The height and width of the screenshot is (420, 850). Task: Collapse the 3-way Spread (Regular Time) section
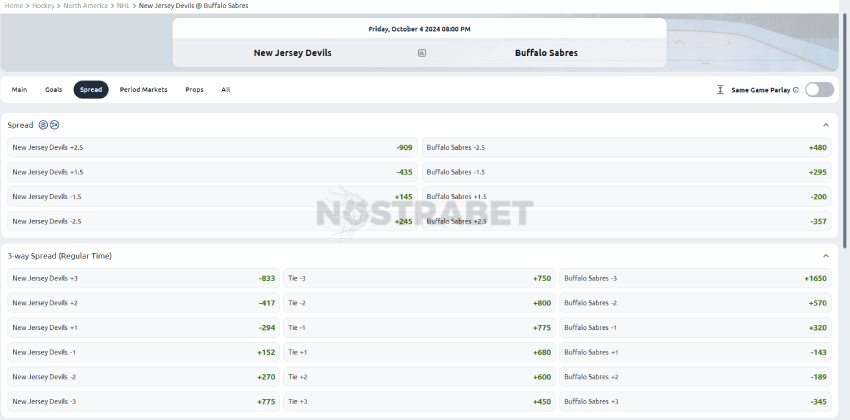coord(826,256)
